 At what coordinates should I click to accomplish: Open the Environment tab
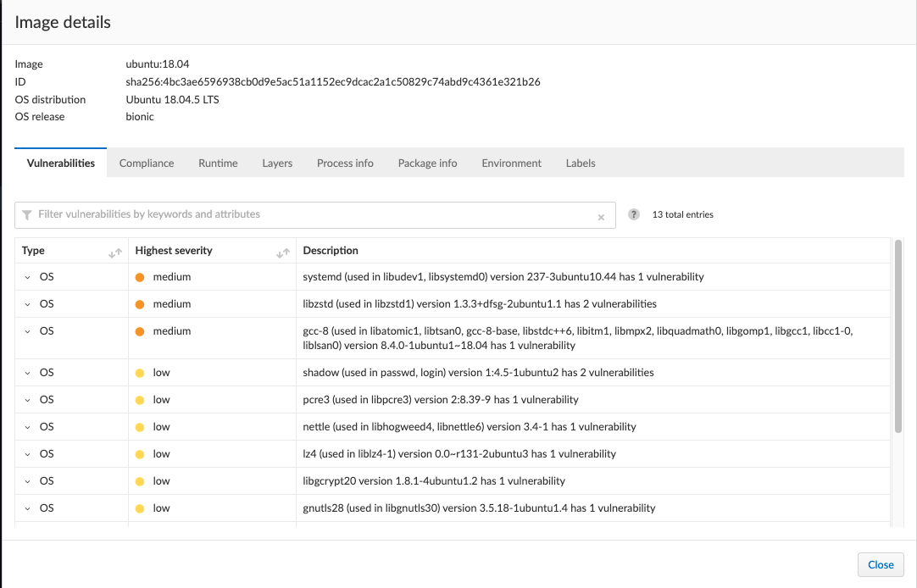pyautogui.click(x=512, y=163)
